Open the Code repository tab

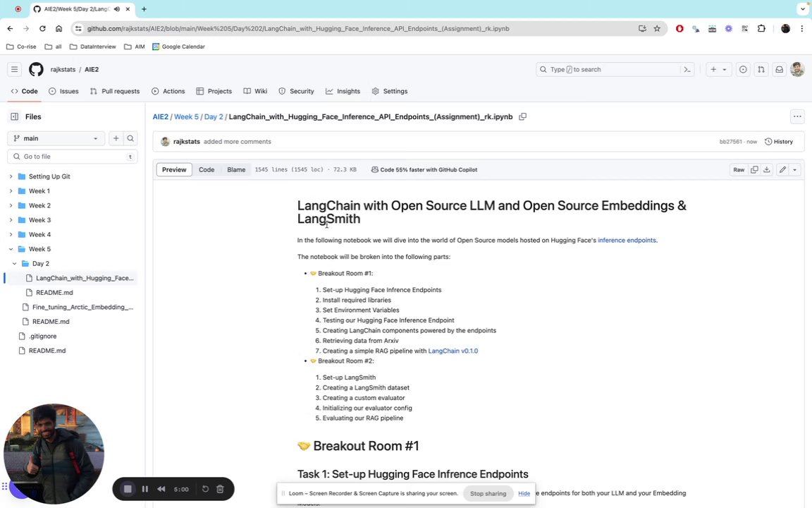coord(25,91)
